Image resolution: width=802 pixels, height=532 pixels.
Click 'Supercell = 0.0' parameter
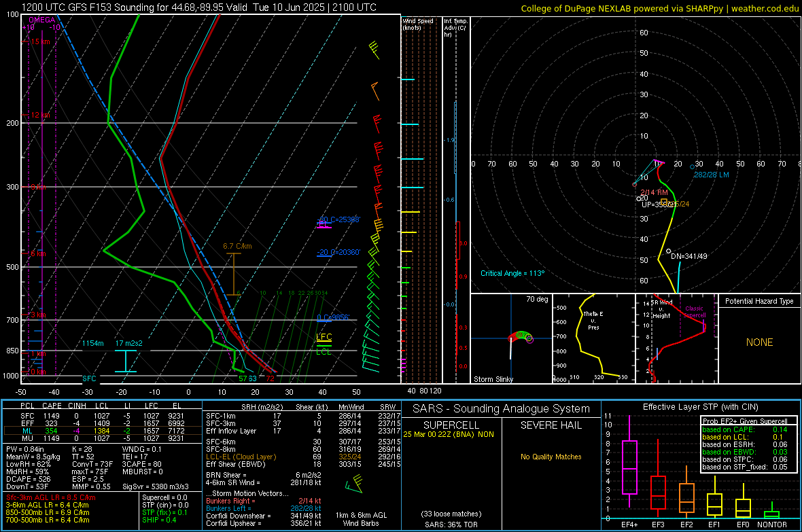(x=164, y=497)
